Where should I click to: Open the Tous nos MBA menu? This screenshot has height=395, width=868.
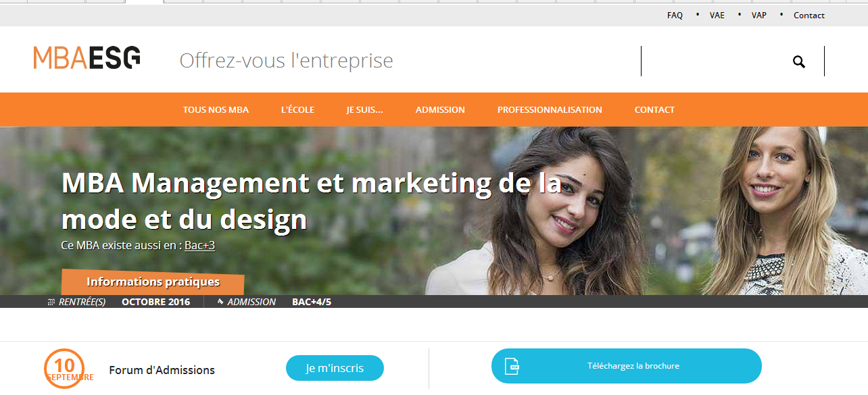[216, 109]
